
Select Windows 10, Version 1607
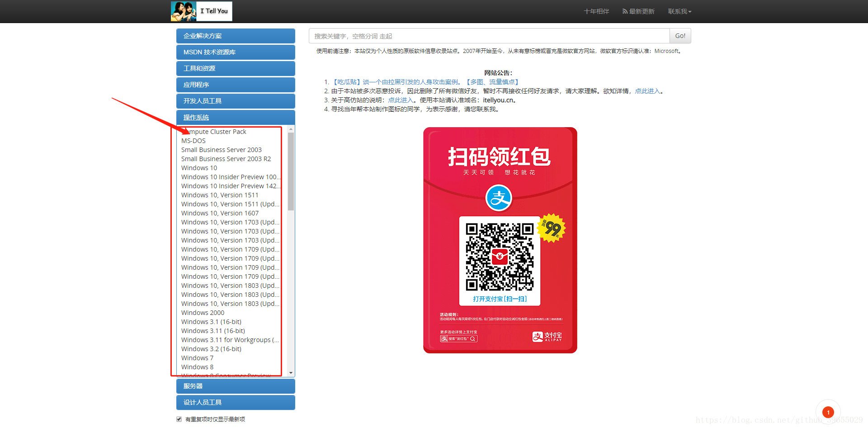220,213
